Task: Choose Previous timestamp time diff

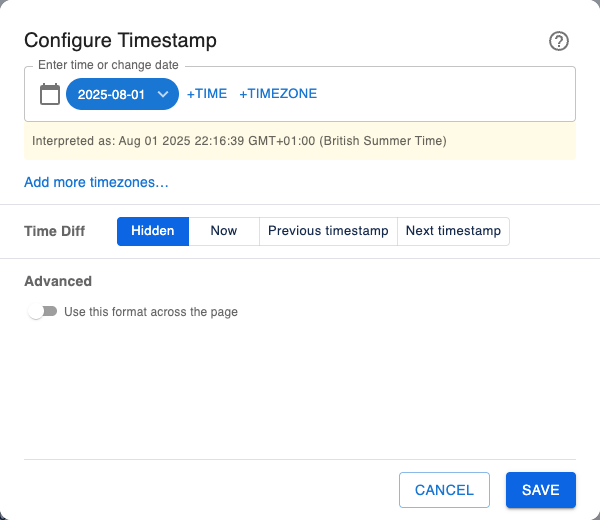Action: point(328,231)
